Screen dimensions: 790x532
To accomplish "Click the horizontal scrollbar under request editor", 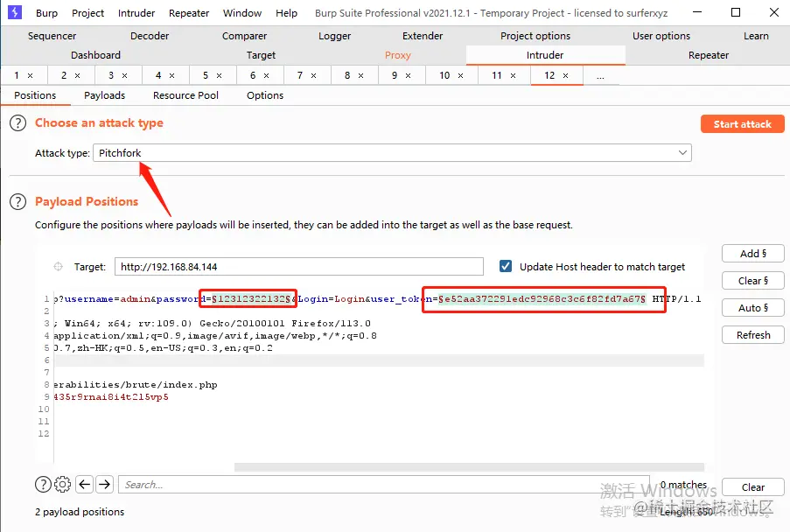I will pyautogui.click(x=469, y=467).
